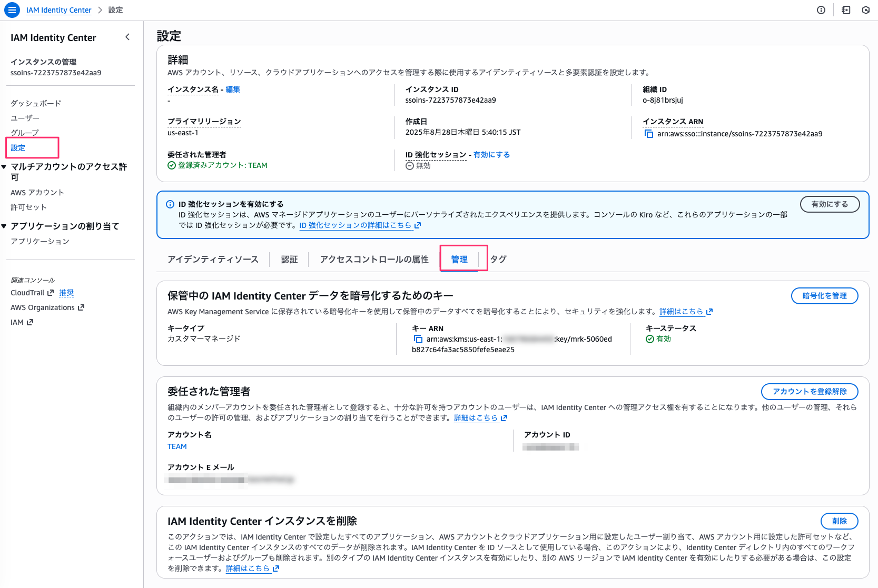Open the タグ tab

[x=498, y=259]
